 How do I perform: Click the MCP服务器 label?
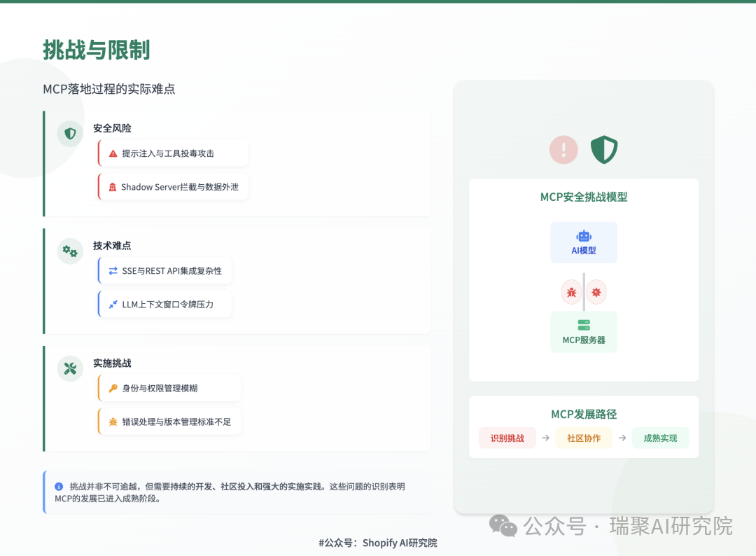584,340
